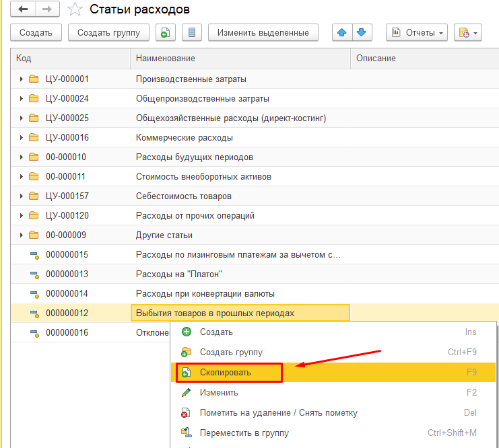The image size is (499, 448).
Task: Move item down with blue arrow
Action: click(x=362, y=32)
